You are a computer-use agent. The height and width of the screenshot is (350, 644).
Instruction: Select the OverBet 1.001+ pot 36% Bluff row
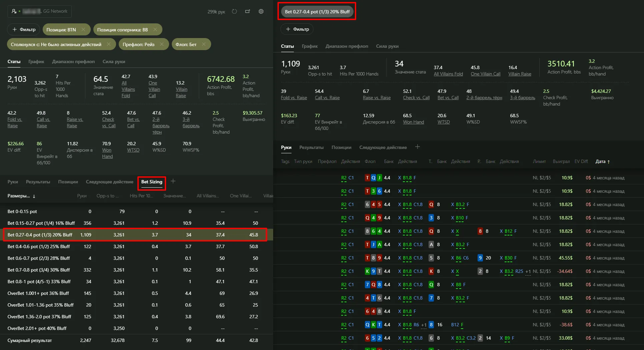(x=38, y=293)
